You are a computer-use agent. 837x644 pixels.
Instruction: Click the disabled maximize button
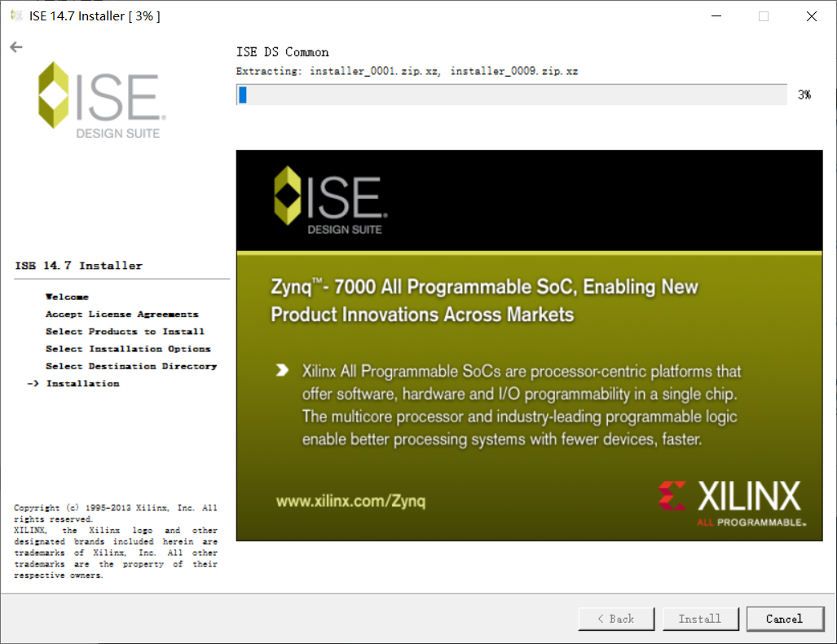[764, 16]
